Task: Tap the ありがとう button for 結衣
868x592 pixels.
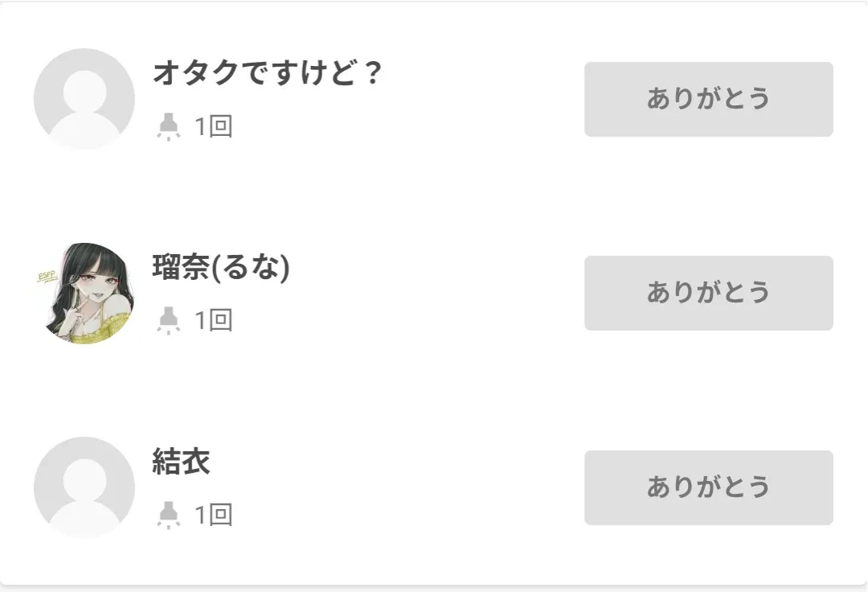Action: [x=708, y=487]
